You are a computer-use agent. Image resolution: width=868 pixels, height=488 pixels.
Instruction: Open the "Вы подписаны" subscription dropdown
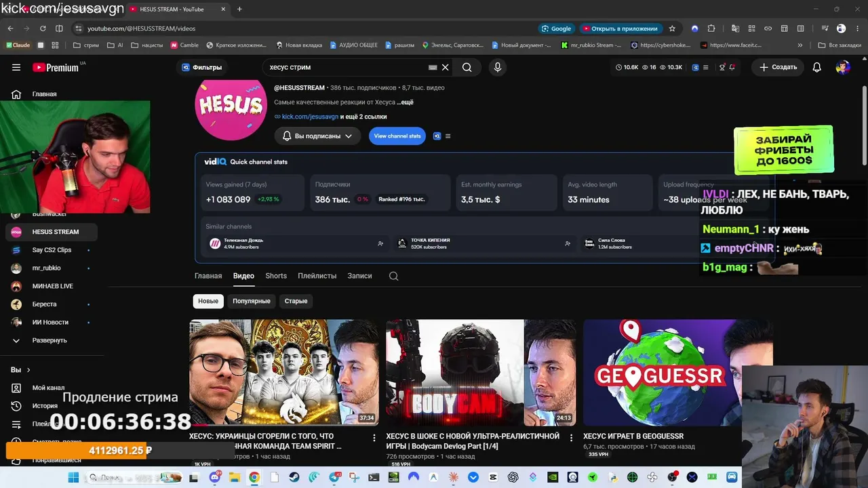[318, 136]
